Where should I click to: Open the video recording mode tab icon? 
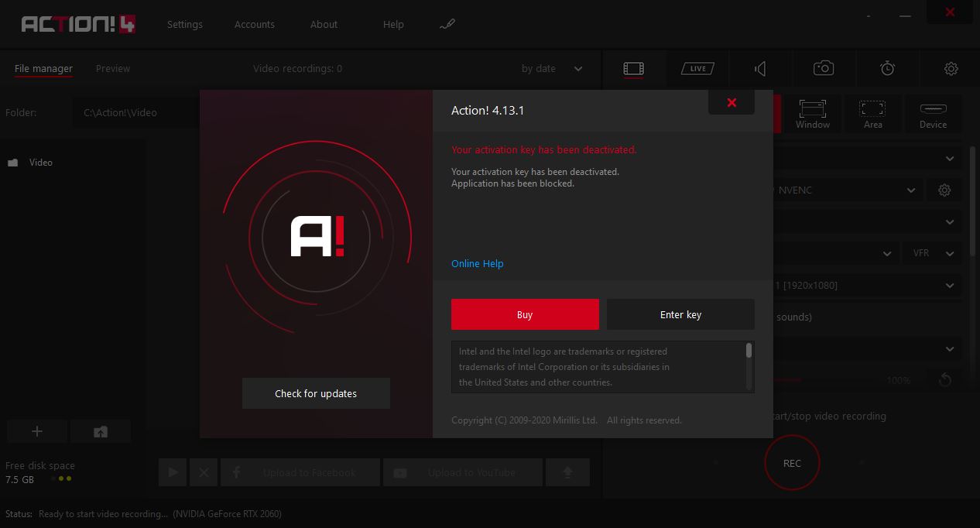tap(633, 69)
